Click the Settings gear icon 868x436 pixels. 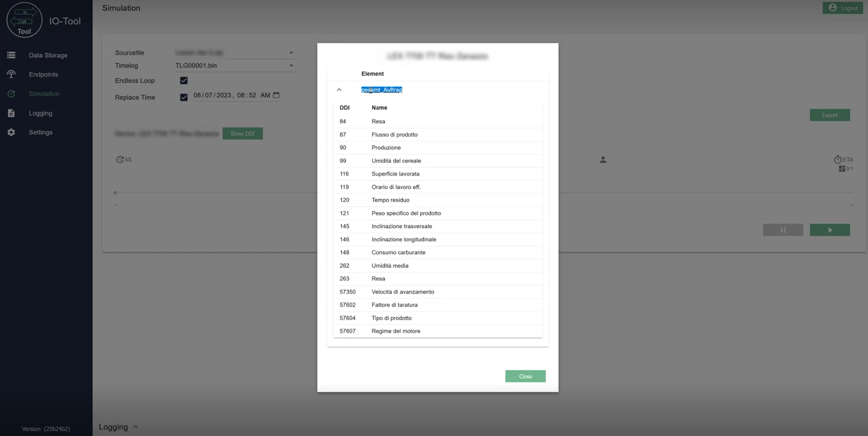[11, 132]
